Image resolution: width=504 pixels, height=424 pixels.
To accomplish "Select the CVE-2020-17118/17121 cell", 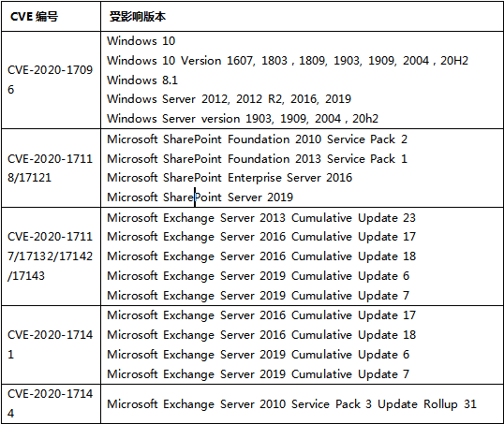I will tap(51, 168).
